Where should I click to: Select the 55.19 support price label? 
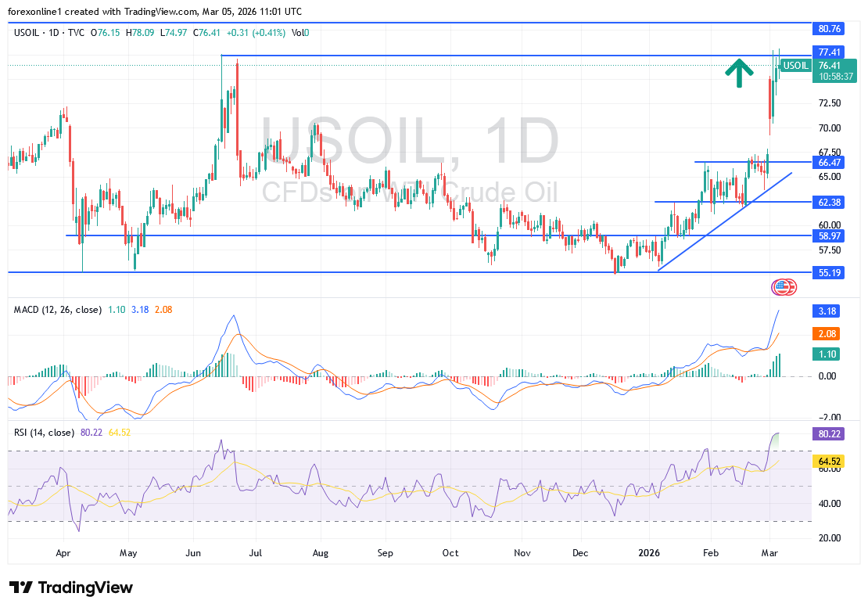829,272
